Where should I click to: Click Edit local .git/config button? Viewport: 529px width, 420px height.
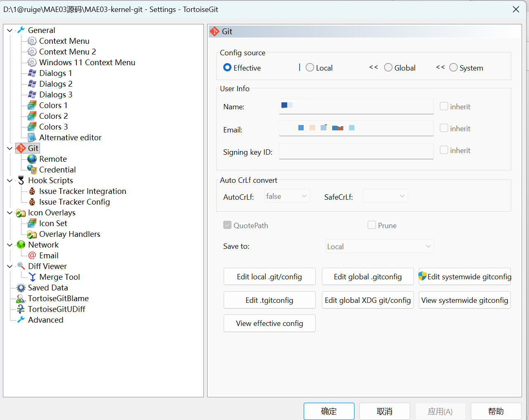point(269,276)
